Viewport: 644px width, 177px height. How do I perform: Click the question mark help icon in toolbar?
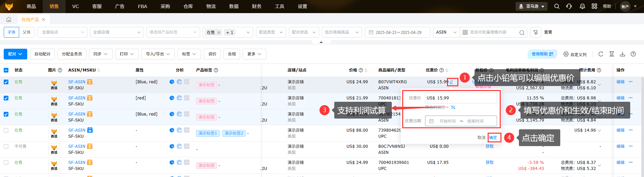[633, 54]
